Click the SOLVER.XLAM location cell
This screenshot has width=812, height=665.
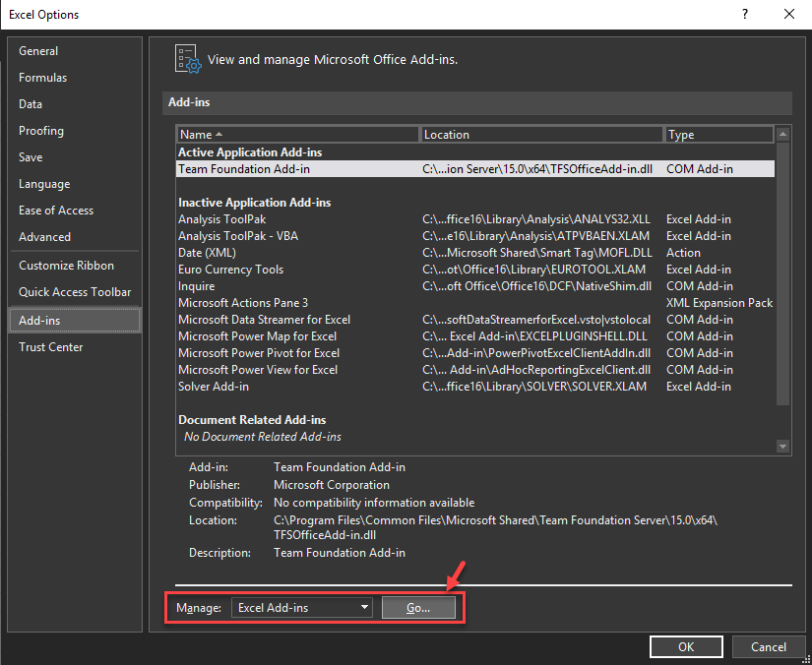point(534,387)
